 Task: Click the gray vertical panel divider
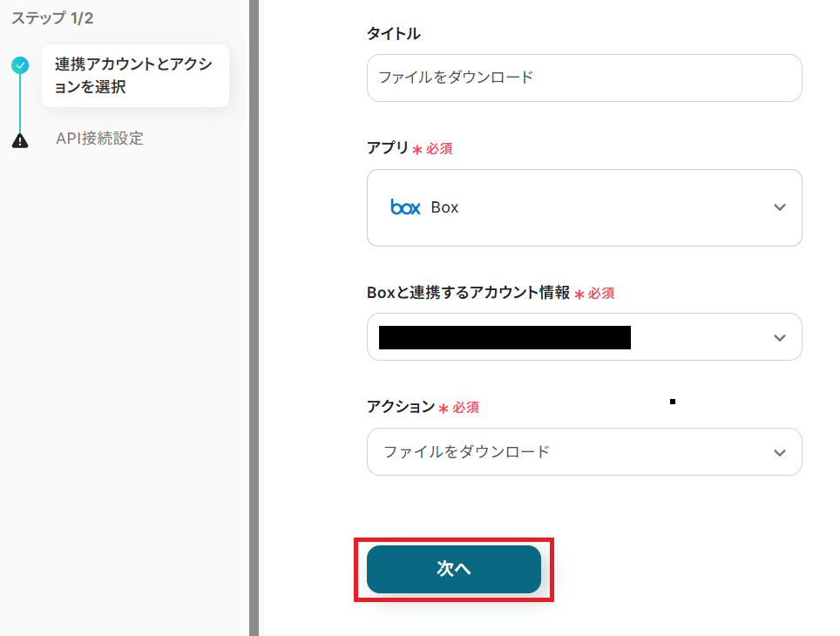(x=254, y=318)
